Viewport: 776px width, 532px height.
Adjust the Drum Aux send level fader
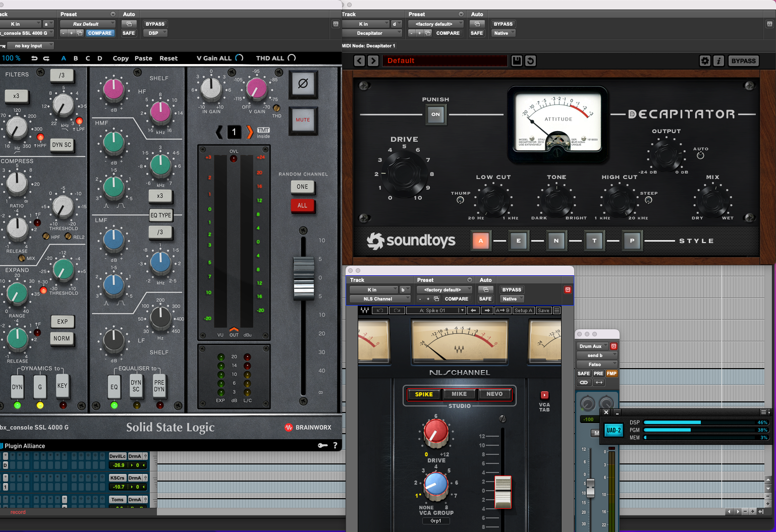coord(590,488)
